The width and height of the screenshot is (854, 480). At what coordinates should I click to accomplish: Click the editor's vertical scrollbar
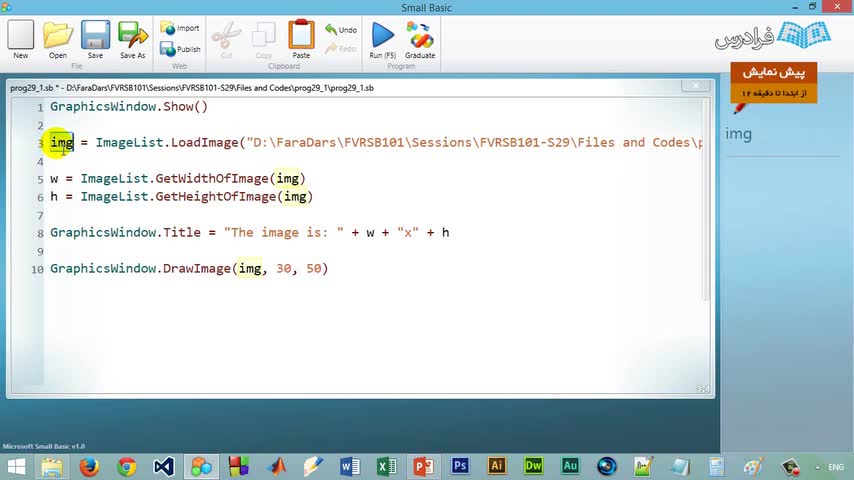point(706,199)
